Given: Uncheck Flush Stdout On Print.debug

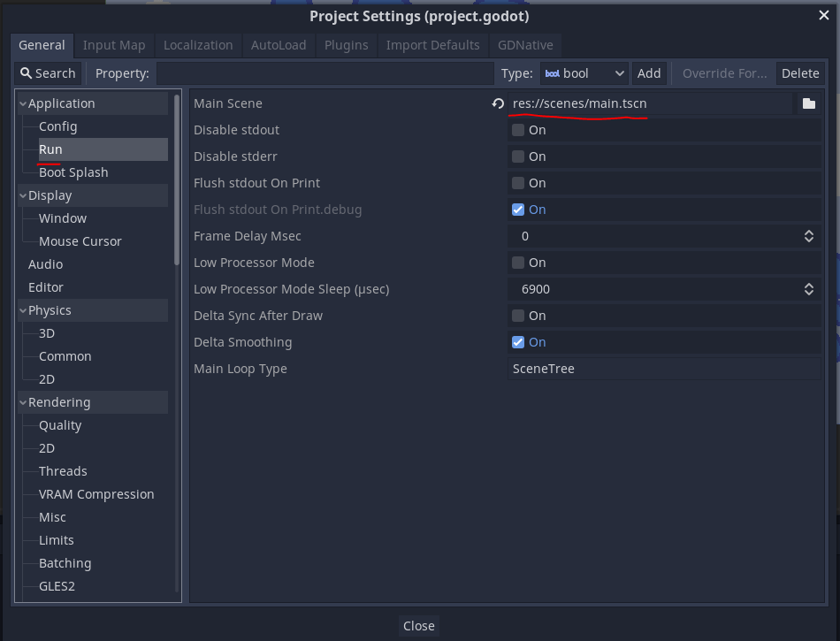Looking at the screenshot, I should click(517, 210).
